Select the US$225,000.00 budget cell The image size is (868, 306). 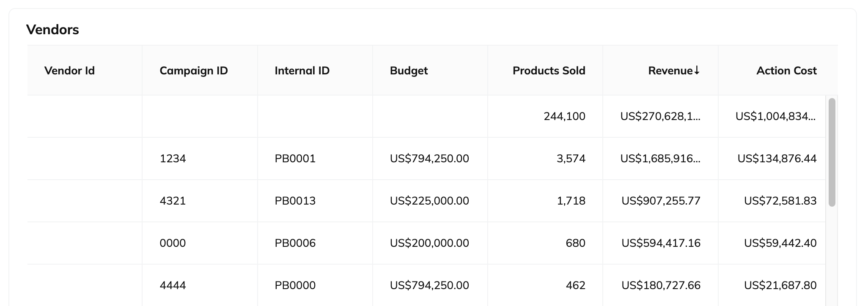point(429,201)
